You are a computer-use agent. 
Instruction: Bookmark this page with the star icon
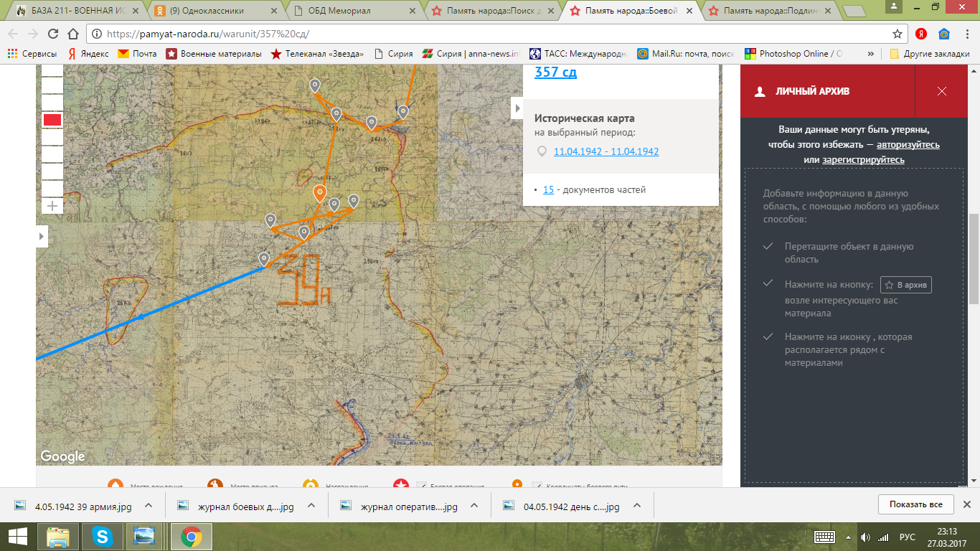click(897, 34)
